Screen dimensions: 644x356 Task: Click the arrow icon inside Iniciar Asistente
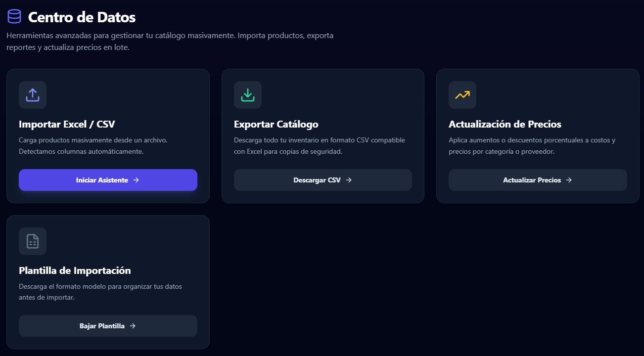click(136, 180)
